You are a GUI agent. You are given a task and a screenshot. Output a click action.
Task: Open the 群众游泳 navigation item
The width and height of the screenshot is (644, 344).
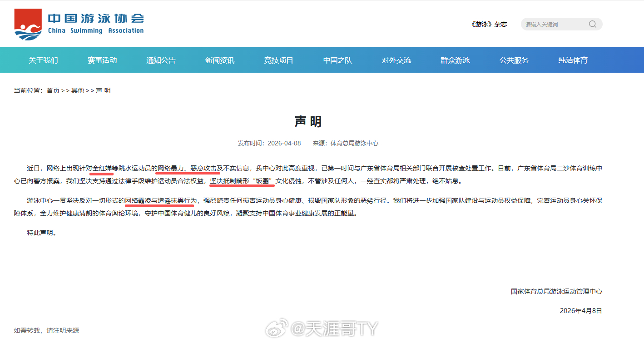[x=456, y=60]
